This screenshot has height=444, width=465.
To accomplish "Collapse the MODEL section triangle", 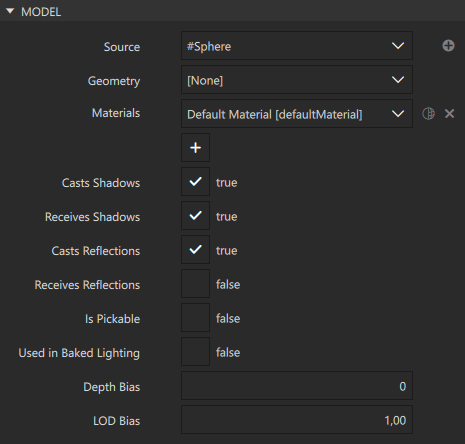I will coord(10,11).
